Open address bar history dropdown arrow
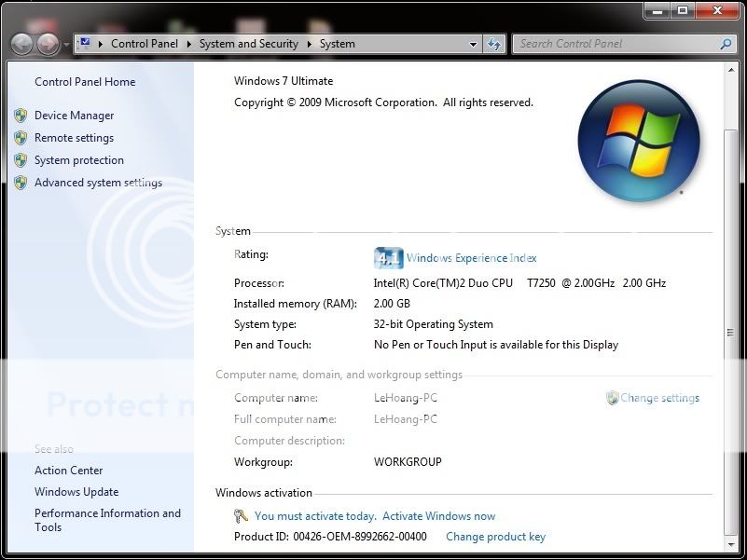Viewport: 747px width, 560px height. coord(473,45)
